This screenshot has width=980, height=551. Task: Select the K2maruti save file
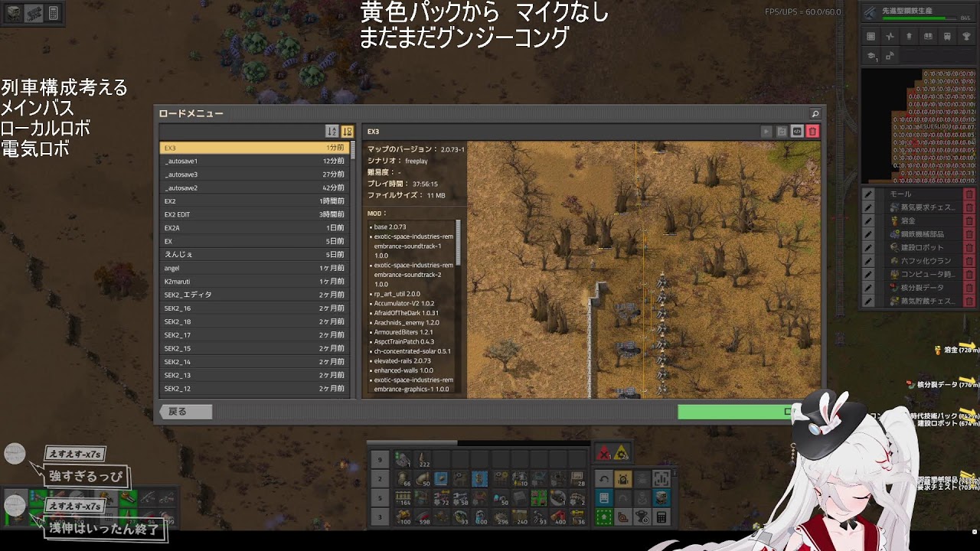[255, 282]
